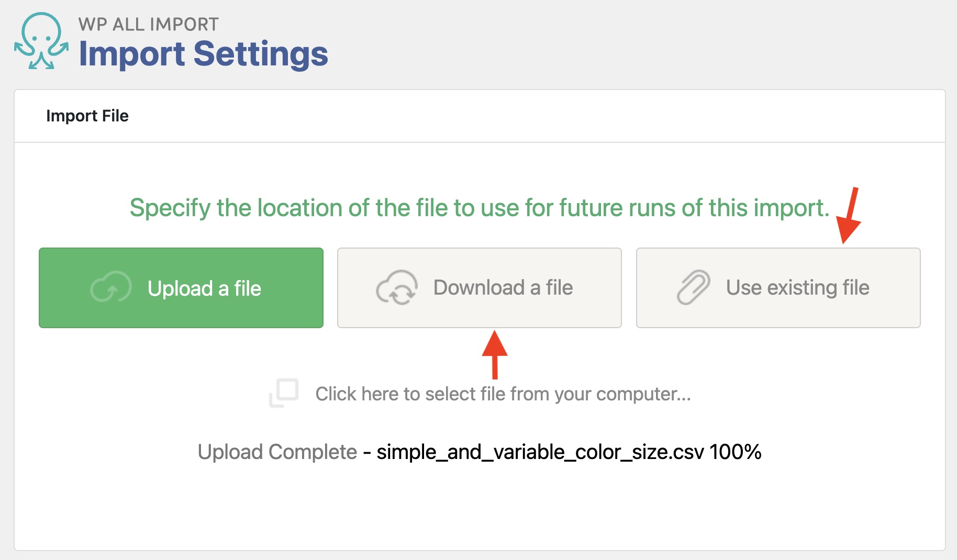957x560 pixels.
Task: Click the Download a file label text
Action: (503, 287)
